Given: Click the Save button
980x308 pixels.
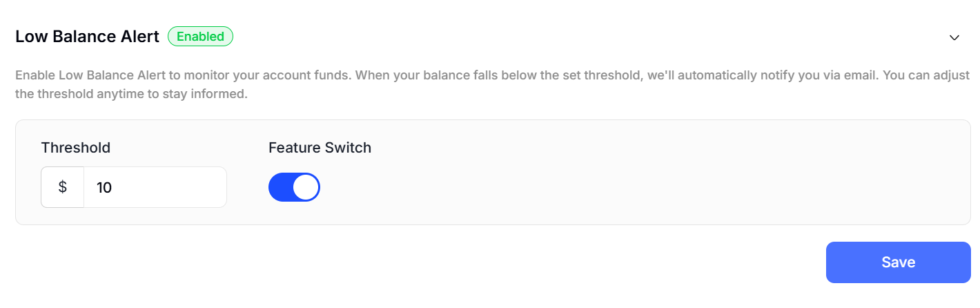Looking at the screenshot, I should pyautogui.click(x=898, y=262).
